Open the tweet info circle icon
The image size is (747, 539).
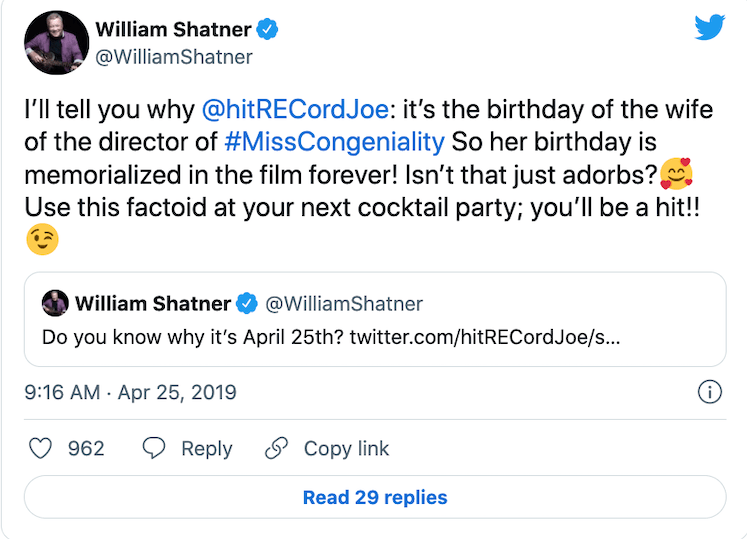click(709, 392)
